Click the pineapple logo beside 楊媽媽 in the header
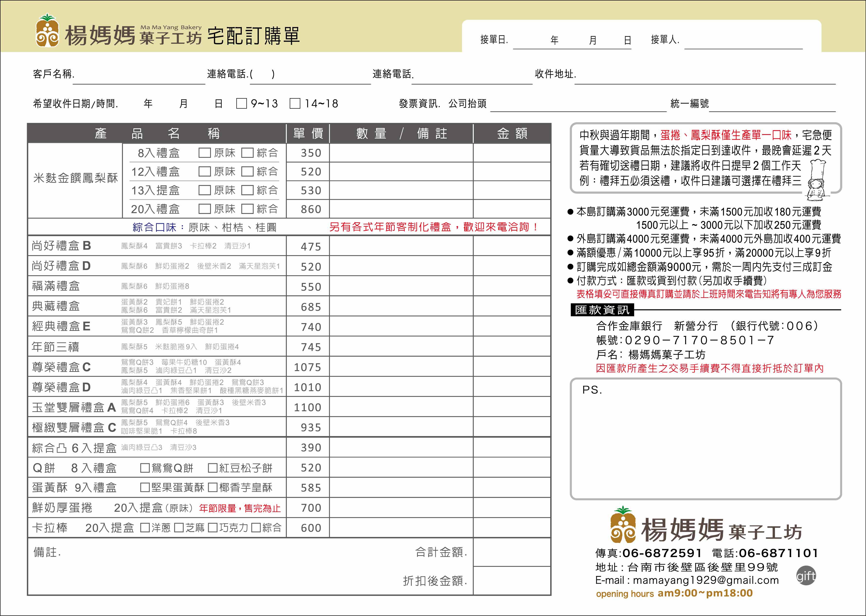Screen dimensions: 866x616 pyautogui.click(x=47, y=30)
